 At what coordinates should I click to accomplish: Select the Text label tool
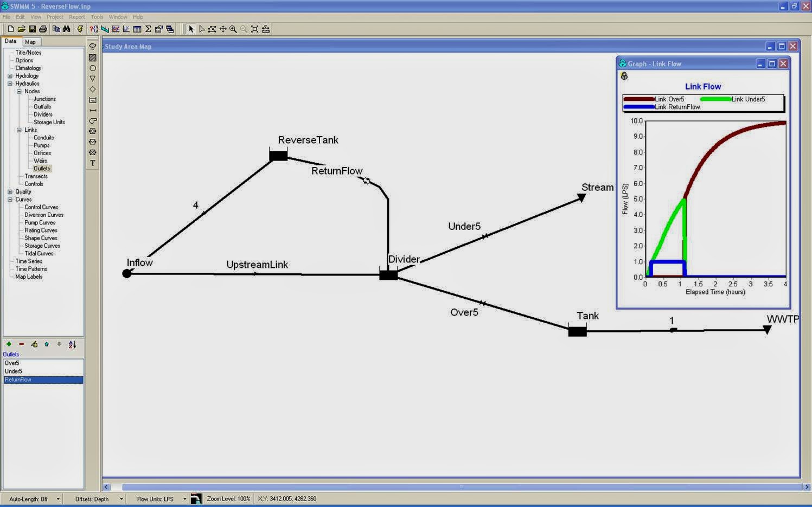[x=93, y=163]
